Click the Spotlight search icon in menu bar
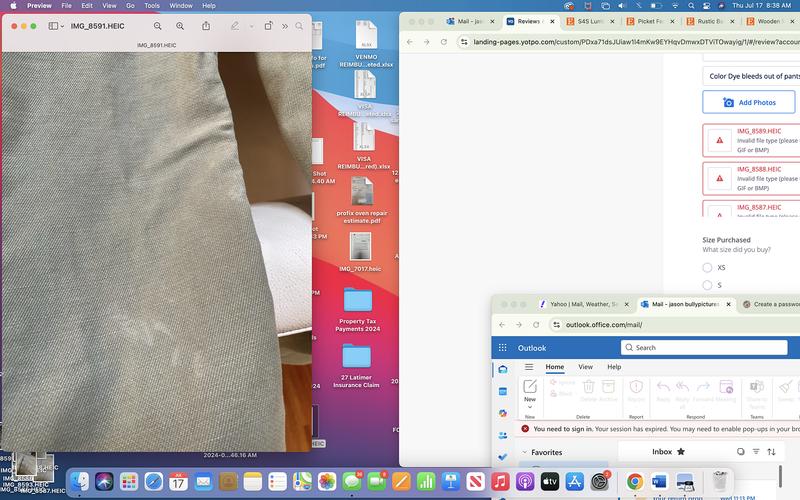The height and width of the screenshot is (500, 800). [691, 6]
